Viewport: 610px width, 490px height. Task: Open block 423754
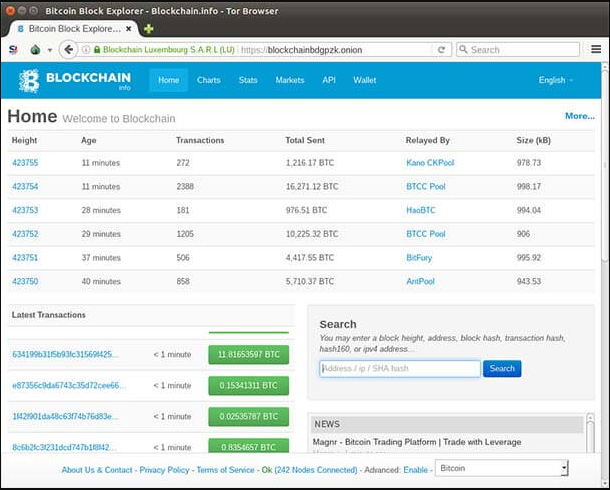tap(25, 186)
